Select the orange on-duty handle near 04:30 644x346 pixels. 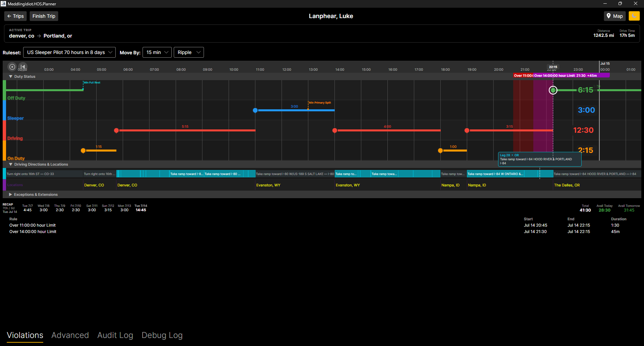click(x=83, y=151)
